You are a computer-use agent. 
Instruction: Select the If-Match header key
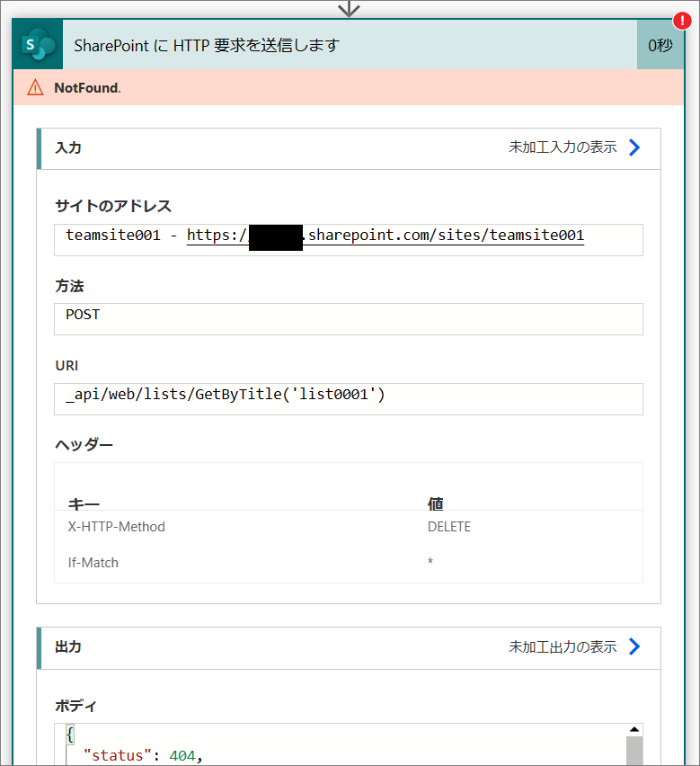point(93,563)
